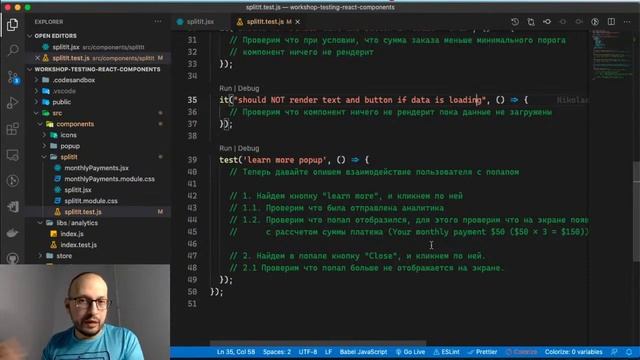Change end of line sequence LF
This screenshot has height=360, width=640.
coord(328,352)
